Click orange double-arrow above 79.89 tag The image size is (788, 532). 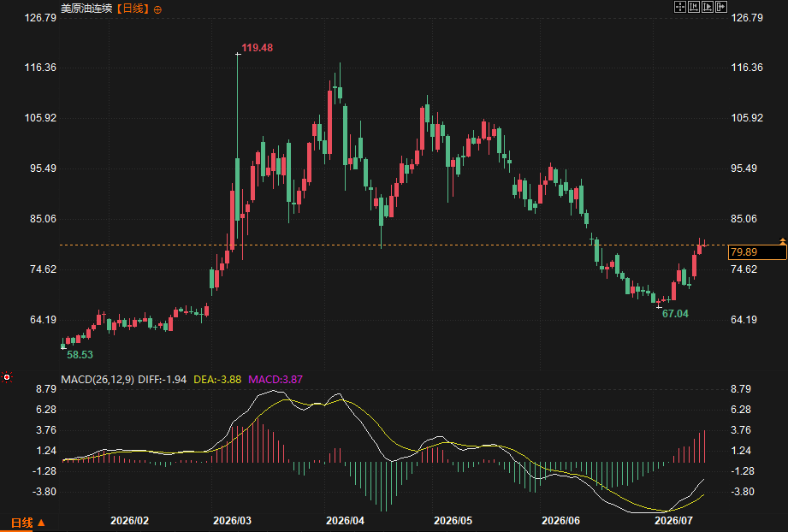click(783, 242)
